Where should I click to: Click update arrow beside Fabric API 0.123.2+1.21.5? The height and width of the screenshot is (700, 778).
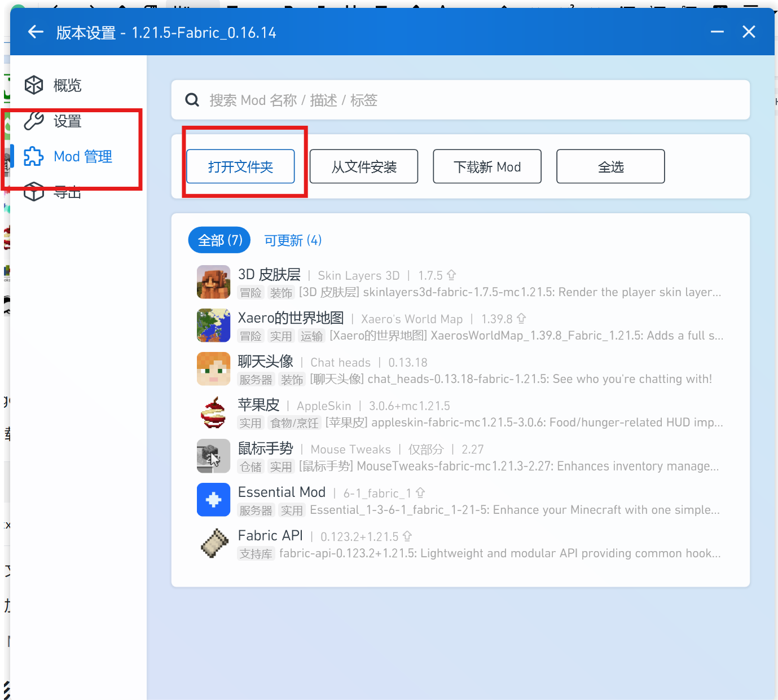(x=407, y=536)
